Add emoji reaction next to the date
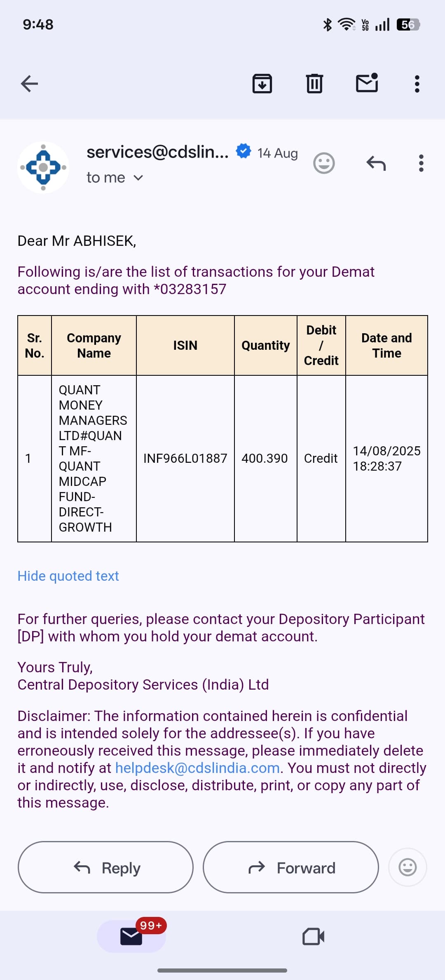Image resolution: width=445 pixels, height=980 pixels. coord(324,163)
